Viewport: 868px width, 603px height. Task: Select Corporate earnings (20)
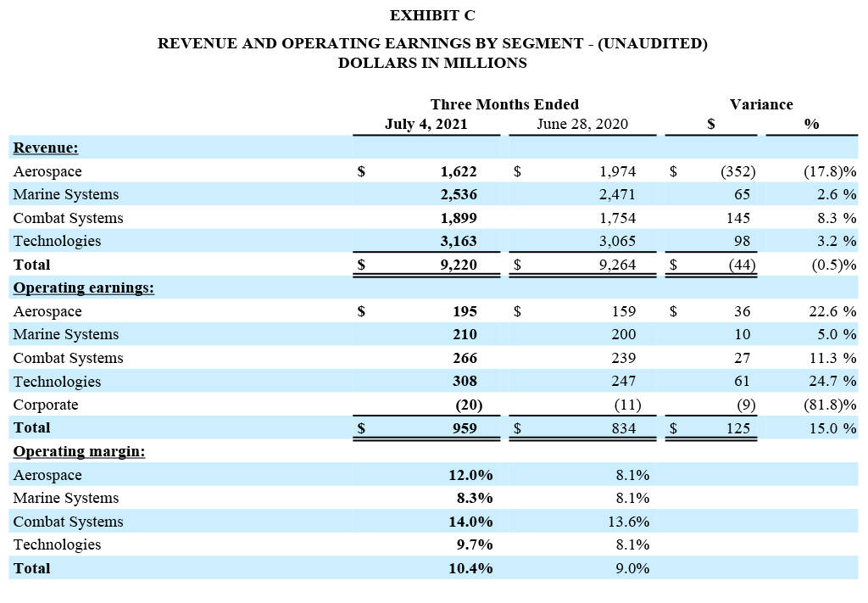click(469, 405)
